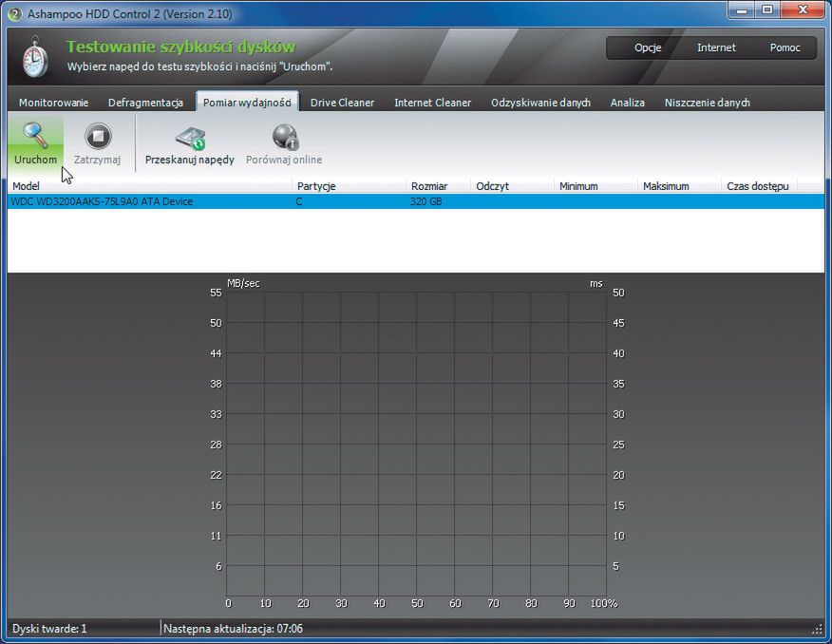The image size is (832, 644).
Task: Click the Minimum column header
Action: pos(596,186)
